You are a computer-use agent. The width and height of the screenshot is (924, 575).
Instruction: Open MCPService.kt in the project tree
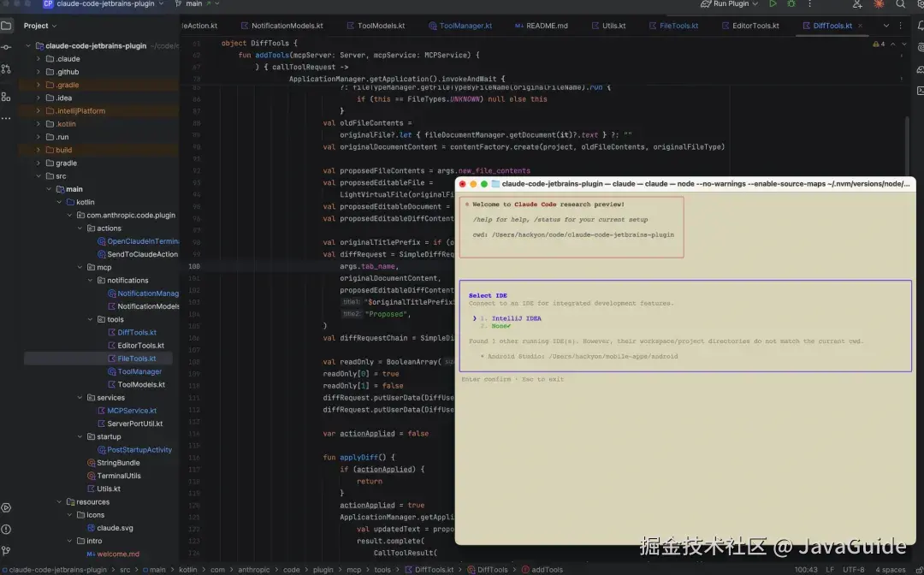132,411
